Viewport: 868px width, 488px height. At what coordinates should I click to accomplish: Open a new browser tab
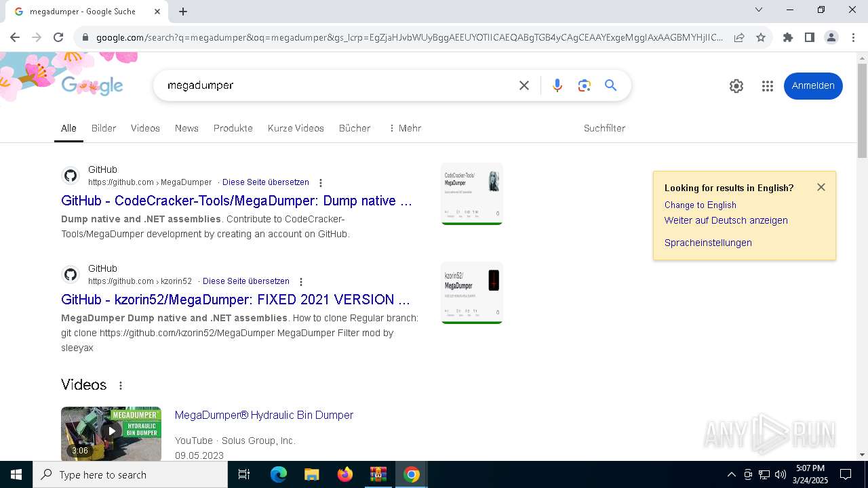click(183, 12)
